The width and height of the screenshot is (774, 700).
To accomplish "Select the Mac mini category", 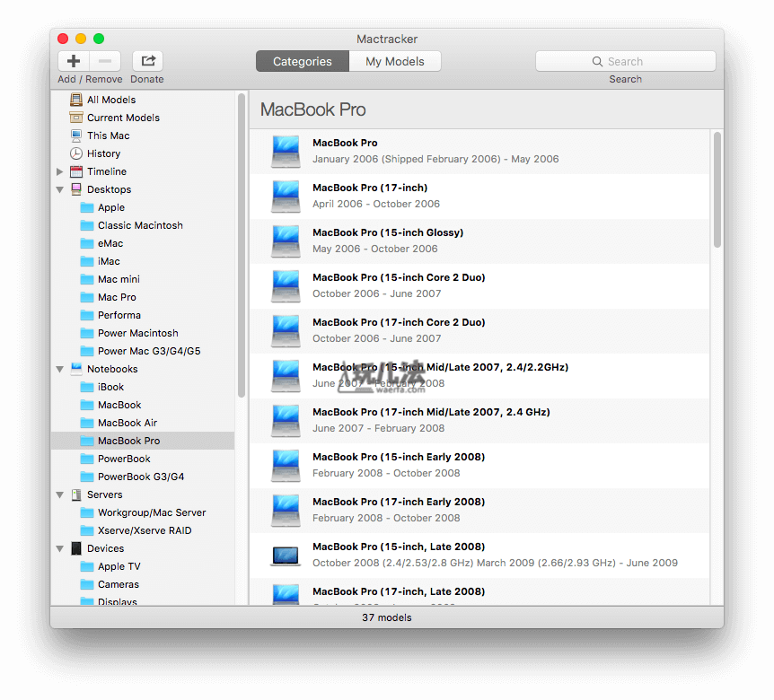I will pos(143,279).
